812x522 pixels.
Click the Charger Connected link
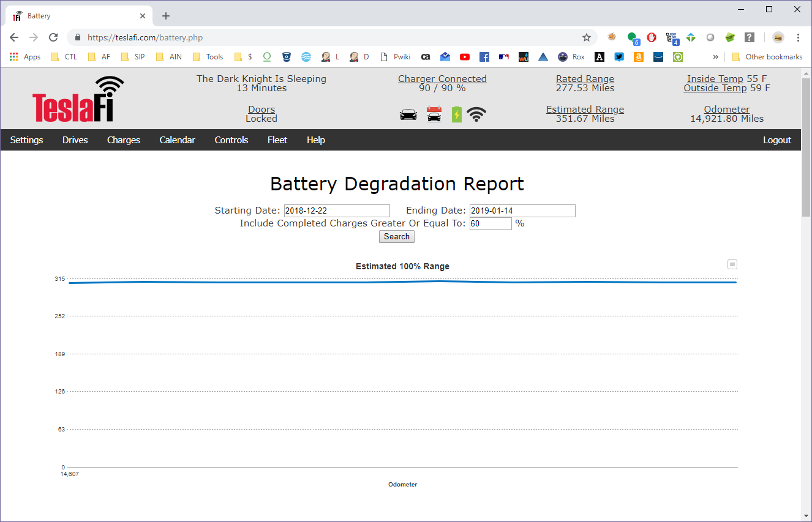point(442,79)
